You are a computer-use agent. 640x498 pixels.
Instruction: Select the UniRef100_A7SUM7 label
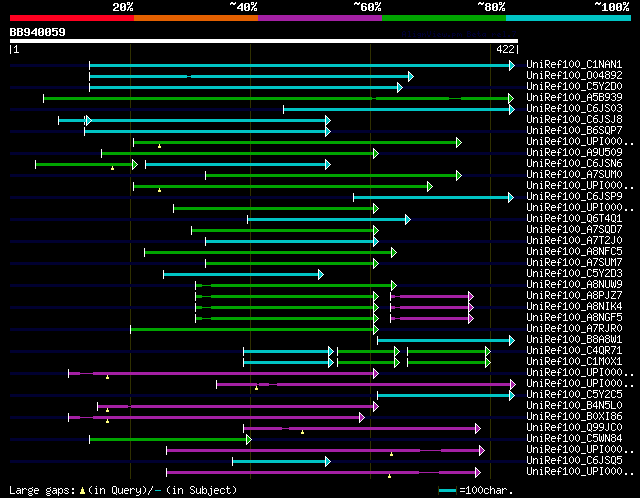574,262
